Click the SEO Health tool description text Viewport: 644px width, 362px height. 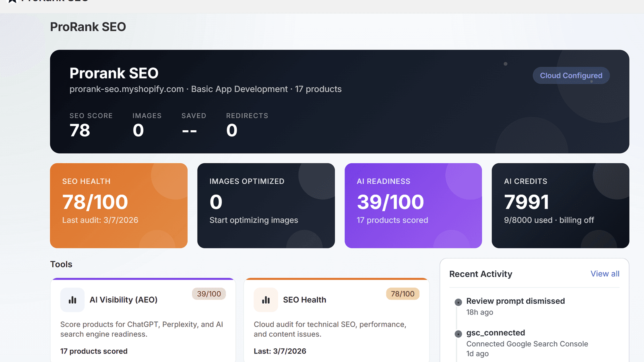point(330,329)
